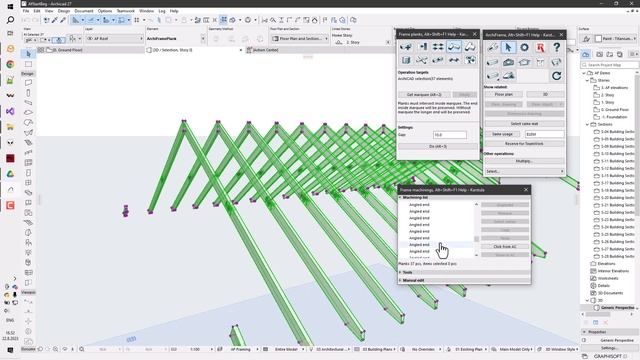Open Windows Start menu

(10, 7)
